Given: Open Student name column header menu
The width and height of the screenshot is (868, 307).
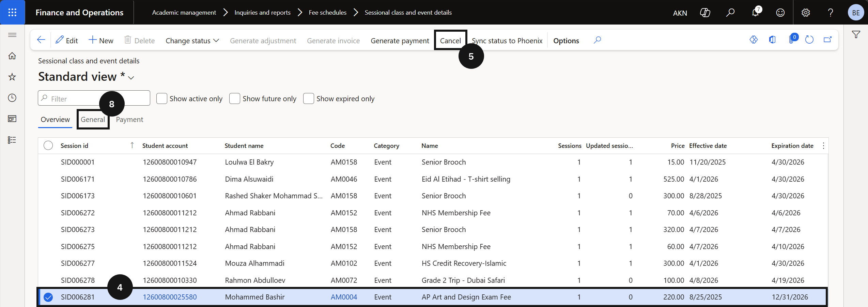Looking at the screenshot, I should pyautogui.click(x=244, y=146).
